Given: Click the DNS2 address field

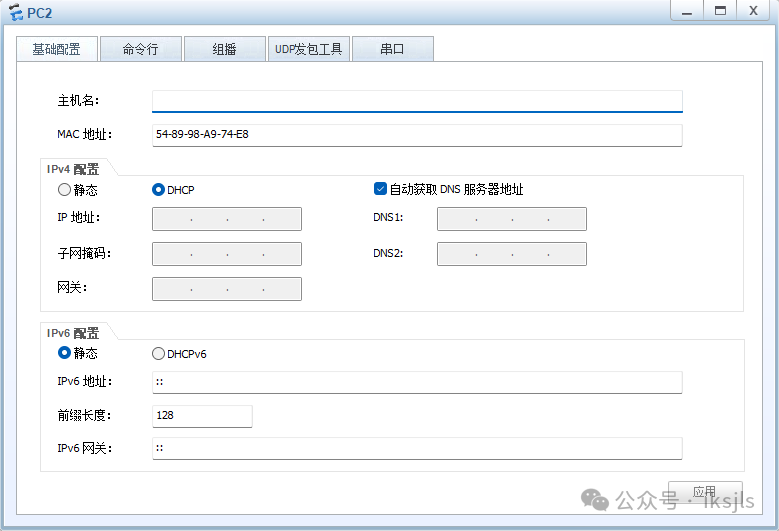Looking at the screenshot, I should tap(512, 254).
